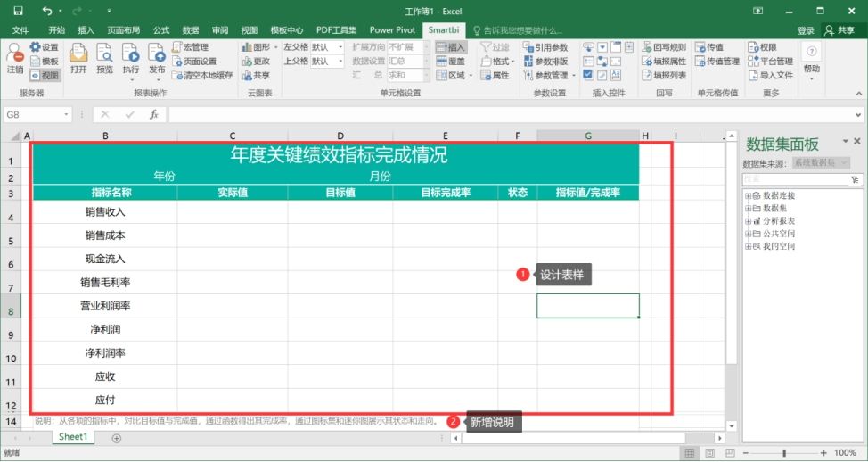Expand the 数据集 tree node
Image resolution: width=868 pixels, height=462 pixels.
pyautogui.click(x=749, y=209)
